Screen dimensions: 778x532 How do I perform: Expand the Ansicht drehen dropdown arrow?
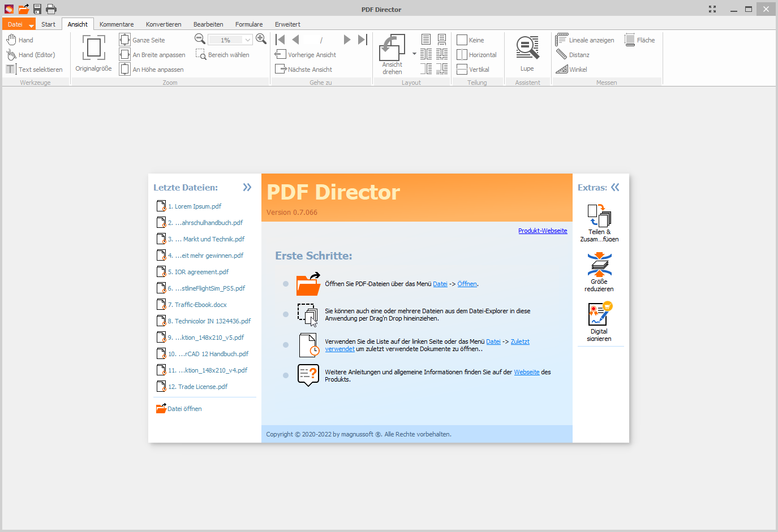(414, 54)
